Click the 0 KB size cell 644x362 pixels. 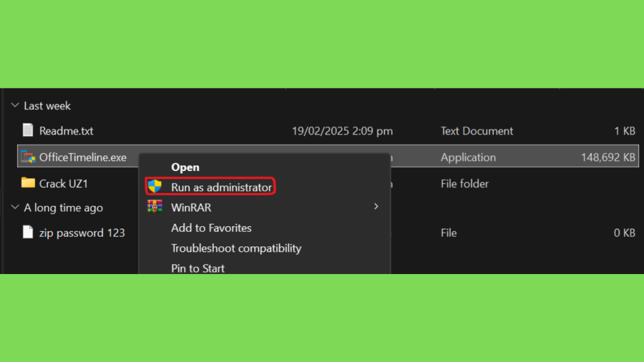[x=625, y=233]
